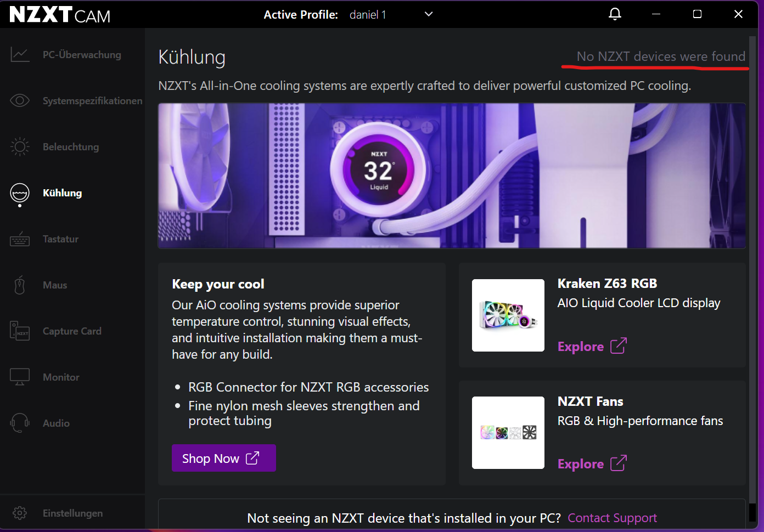Click the Capture Card icon
Screen dimensions: 764x532
(20, 331)
